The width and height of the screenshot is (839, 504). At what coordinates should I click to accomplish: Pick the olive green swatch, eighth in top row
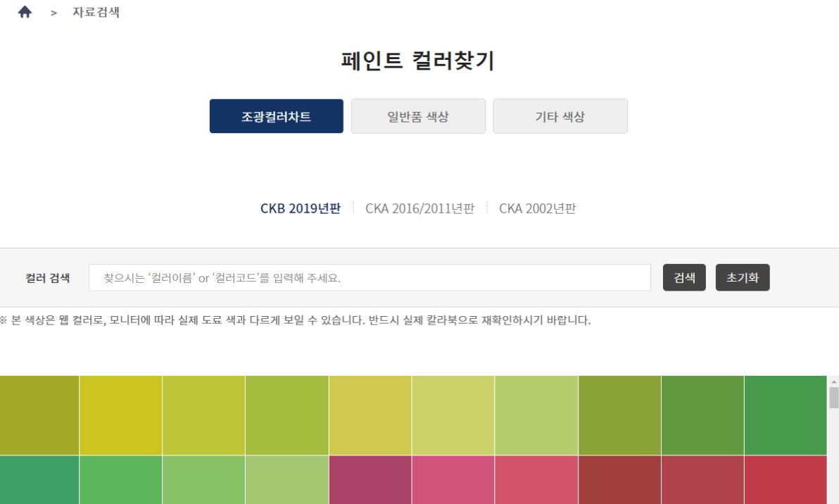click(x=619, y=415)
